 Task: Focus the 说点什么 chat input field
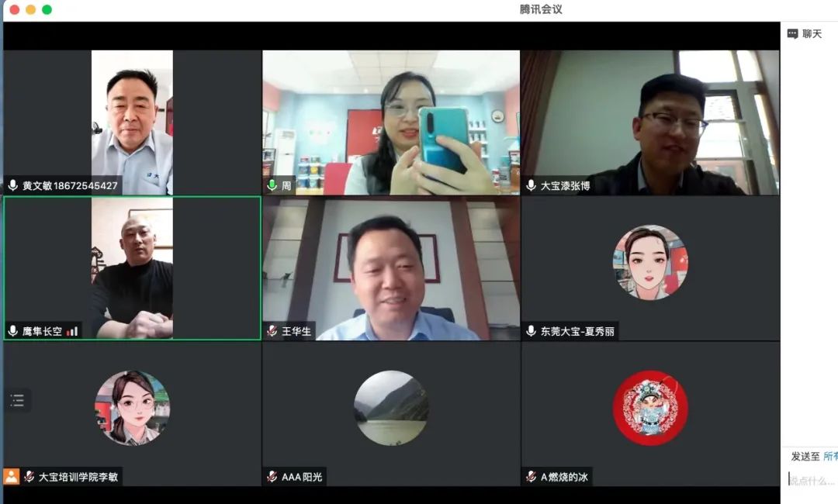point(812,481)
